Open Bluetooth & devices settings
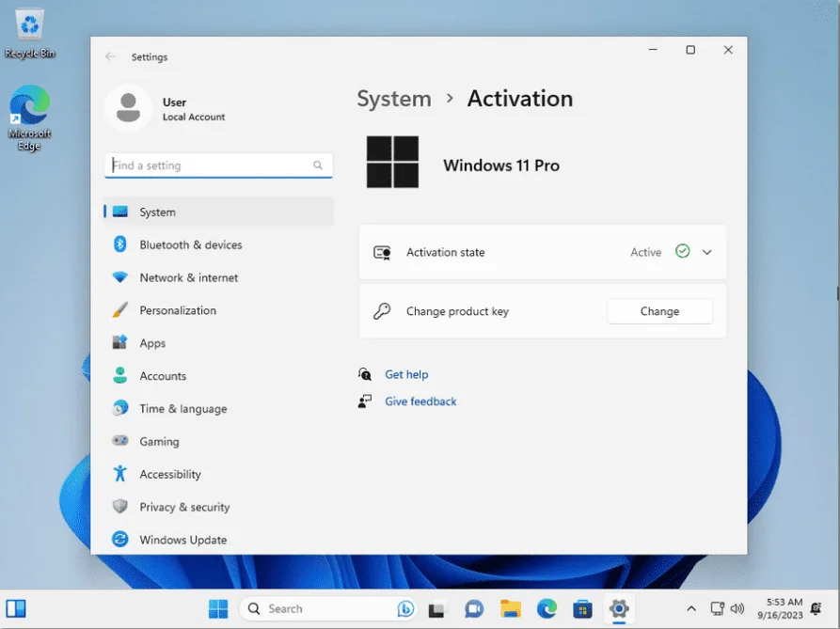840x629 pixels. 218,244
